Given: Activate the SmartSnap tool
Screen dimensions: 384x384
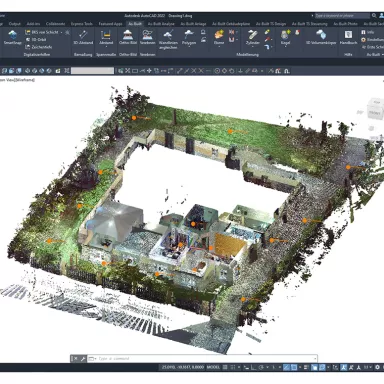Looking at the screenshot, I should (x=13, y=38).
